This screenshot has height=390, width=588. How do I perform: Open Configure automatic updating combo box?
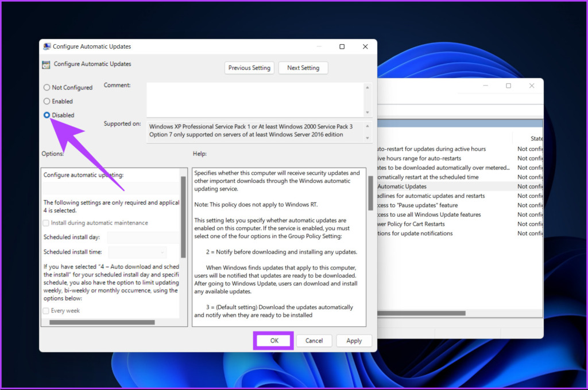[x=112, y=188]
